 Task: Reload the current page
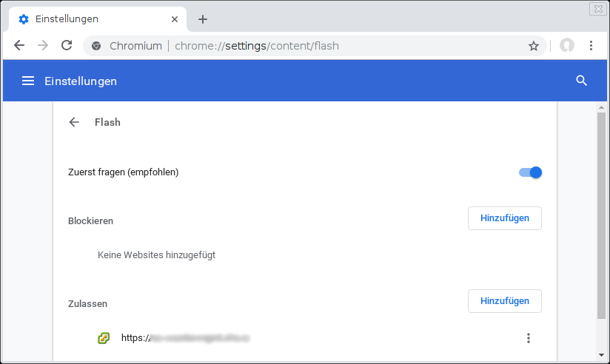coord(67,46)
